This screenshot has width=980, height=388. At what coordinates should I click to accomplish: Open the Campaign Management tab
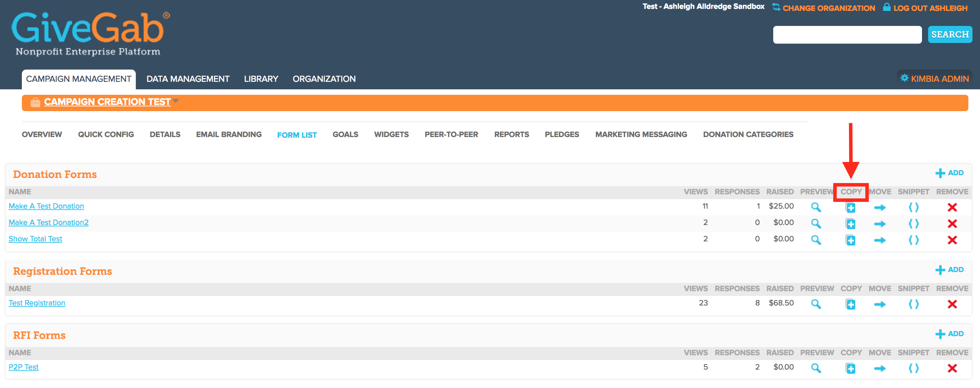[x=78, y=79]
